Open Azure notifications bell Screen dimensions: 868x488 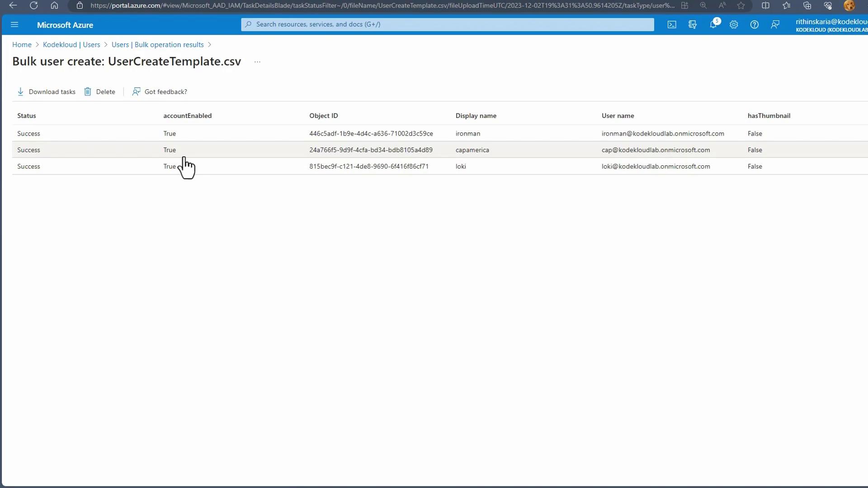(x=713, y=25)
